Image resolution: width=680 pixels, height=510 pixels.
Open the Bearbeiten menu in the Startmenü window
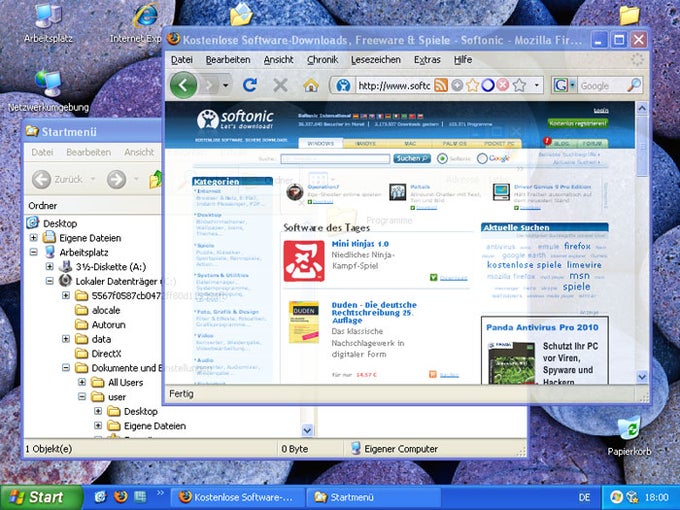click(x=88, y=152)
